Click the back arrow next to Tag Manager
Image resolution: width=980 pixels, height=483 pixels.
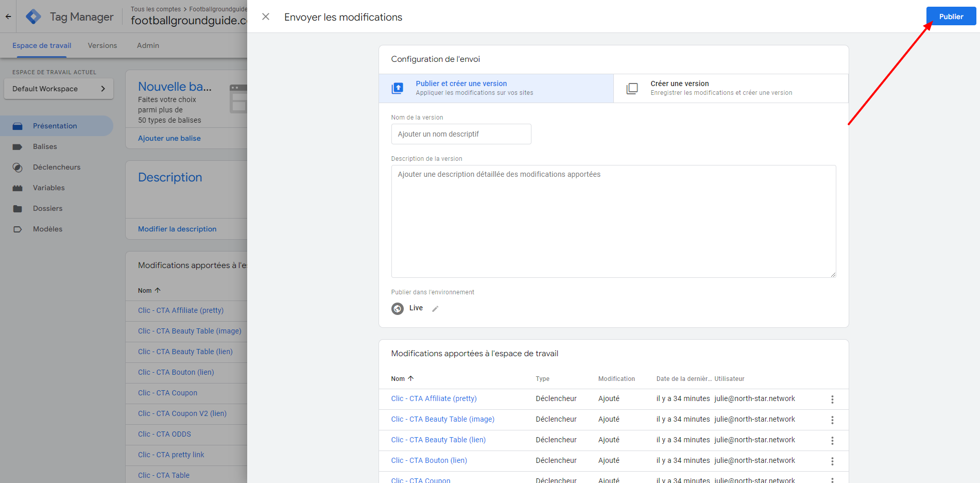click(x=8, y=16)
